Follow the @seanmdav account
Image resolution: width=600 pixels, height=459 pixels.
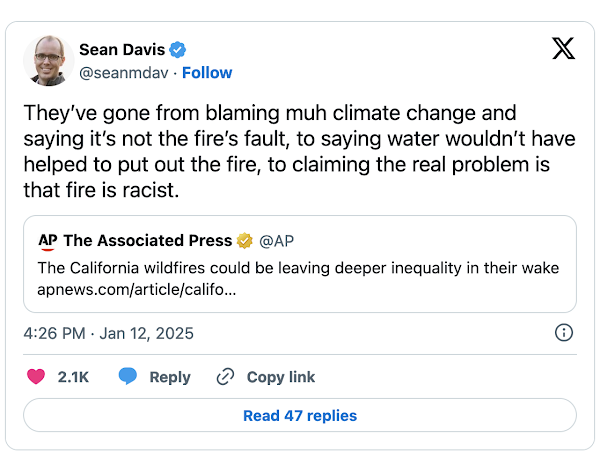pyautogui.click(x=207, y=72)
